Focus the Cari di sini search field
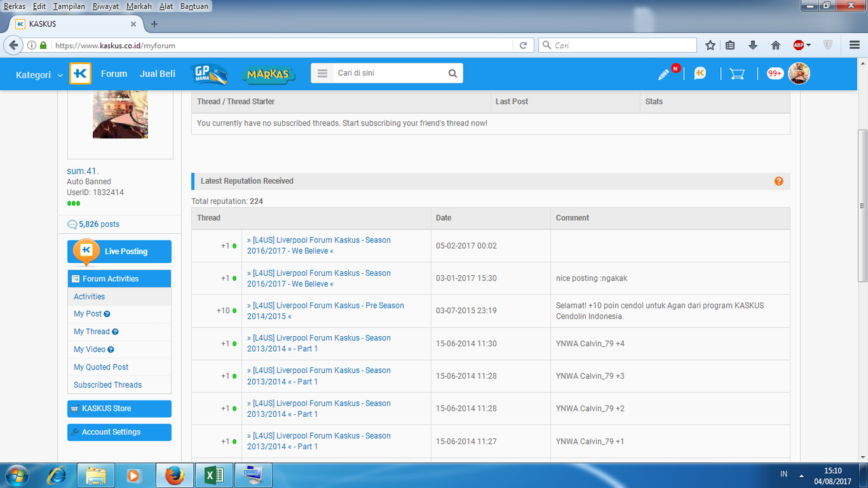The height and width of the screenshot is (488, 868). coord(390,73)
